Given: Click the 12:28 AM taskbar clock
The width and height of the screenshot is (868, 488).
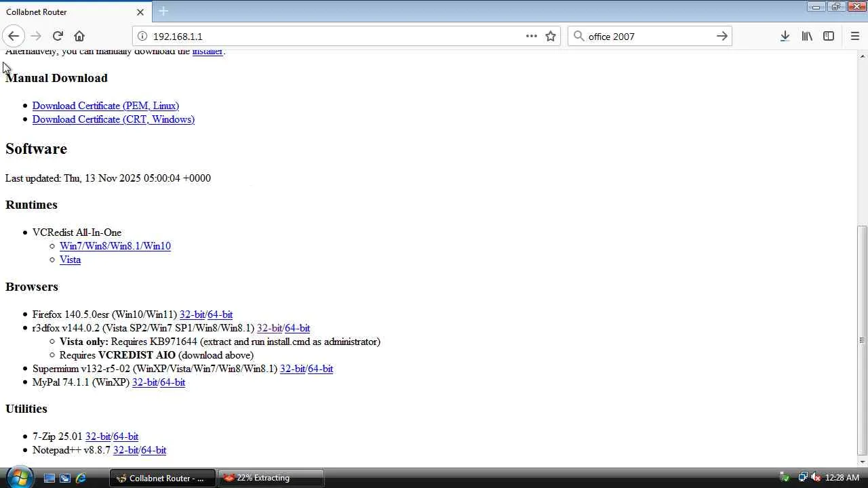Looking at the screenshot, I should [x=842, y=478].
